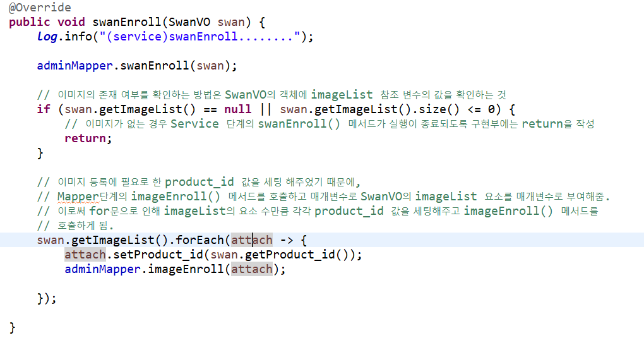Click setProduct_id in the attach line

click(x=158, y=255)
